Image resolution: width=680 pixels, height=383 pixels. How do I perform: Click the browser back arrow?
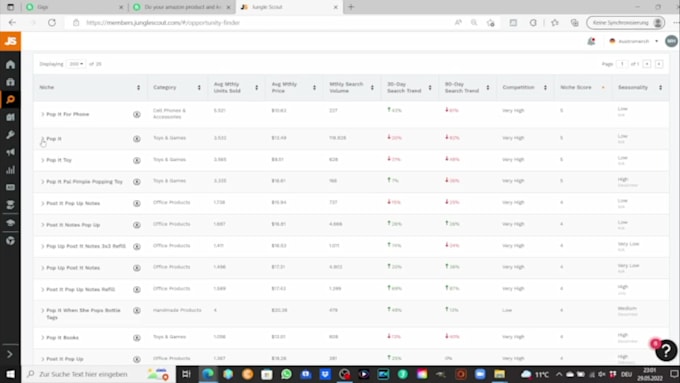point(12,23)
